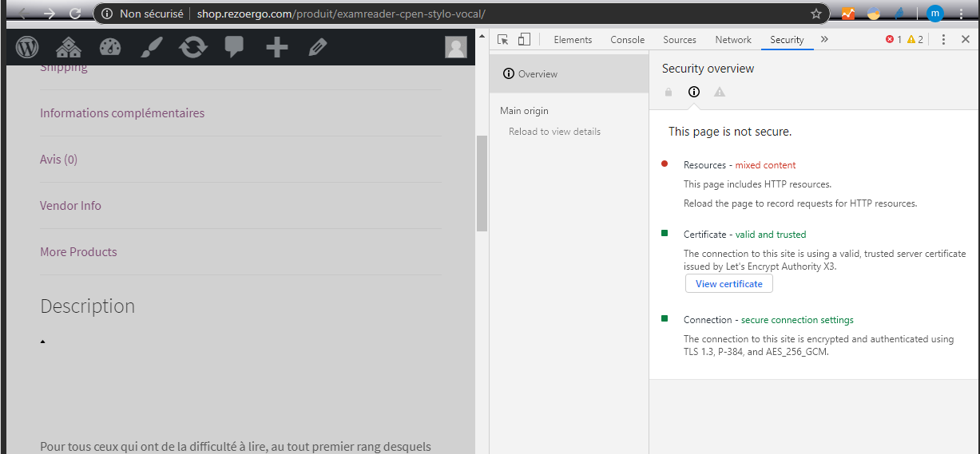Click 'Reload to view details' text
Screen dimensions: 980x454
[554, 132]
